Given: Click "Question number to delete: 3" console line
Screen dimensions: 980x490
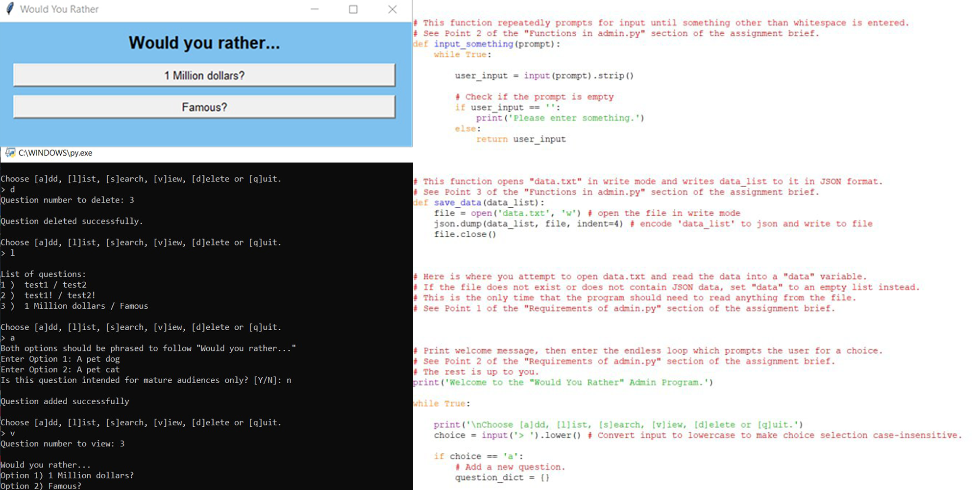Looking at the screenshot, I should (68, 200).
